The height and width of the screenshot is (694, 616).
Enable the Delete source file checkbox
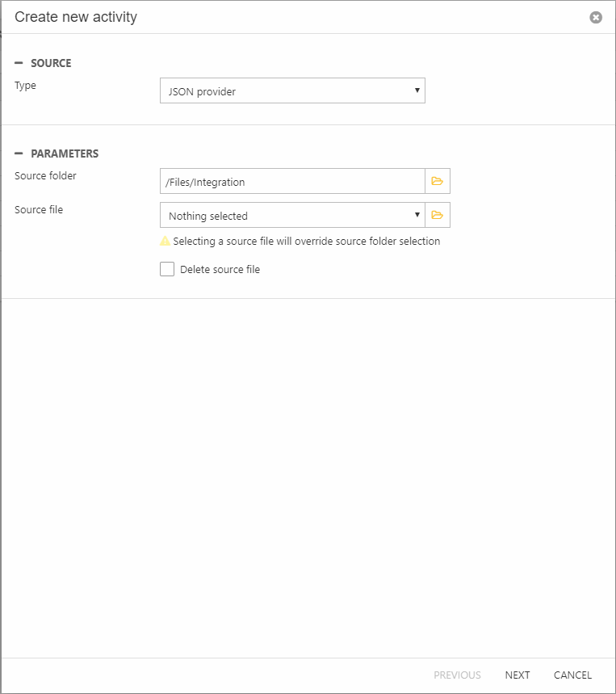(167, 269)
